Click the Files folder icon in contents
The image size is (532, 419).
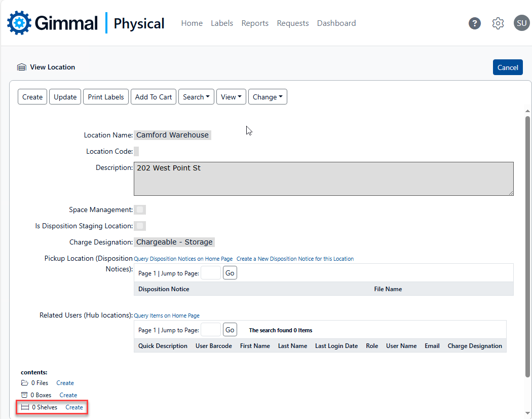[x=24, y=383]
